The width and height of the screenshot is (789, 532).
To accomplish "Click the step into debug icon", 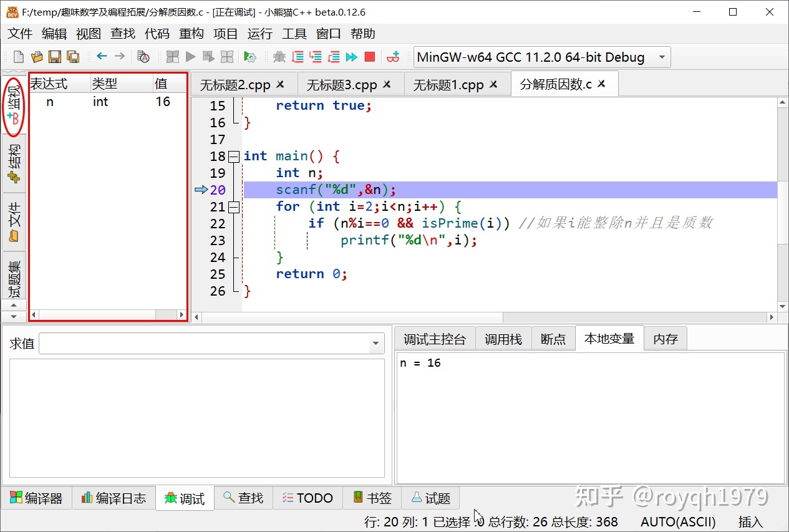I will pyautogui.click(x=316, y=57).
